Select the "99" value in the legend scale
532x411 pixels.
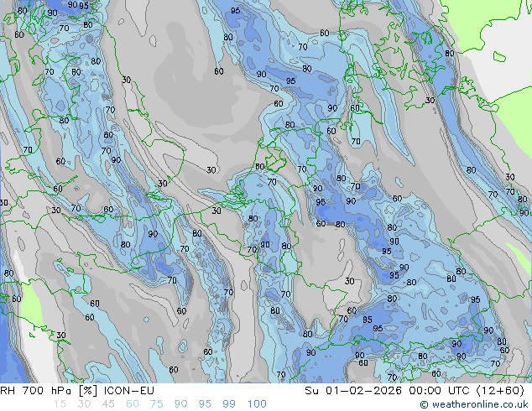pos(229,404)
